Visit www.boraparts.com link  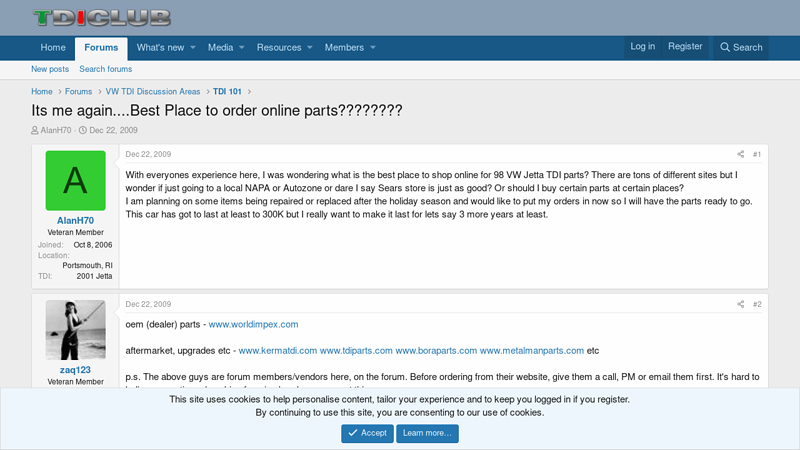(x=436, y=351)
